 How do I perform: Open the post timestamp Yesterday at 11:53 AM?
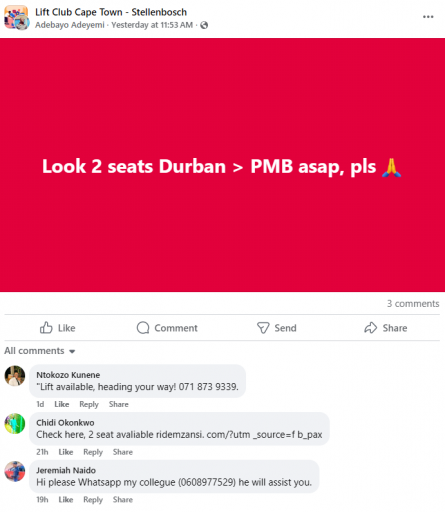coord(152,25)
